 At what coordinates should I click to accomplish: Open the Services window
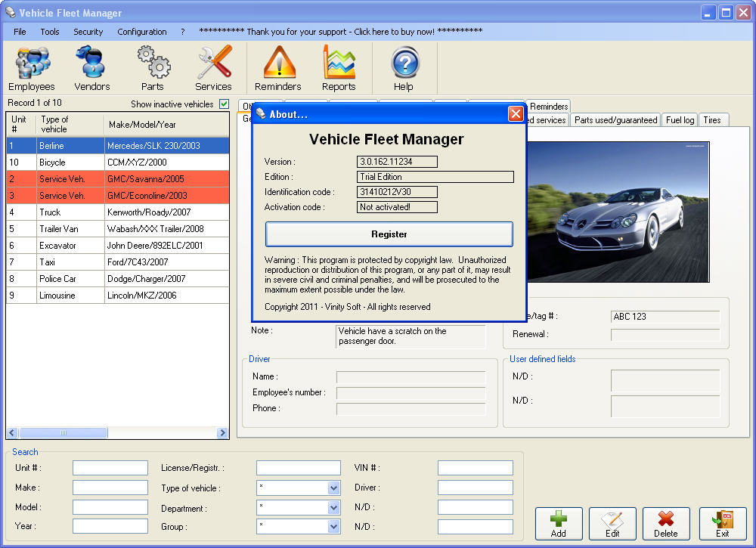[x=214, y=68]
